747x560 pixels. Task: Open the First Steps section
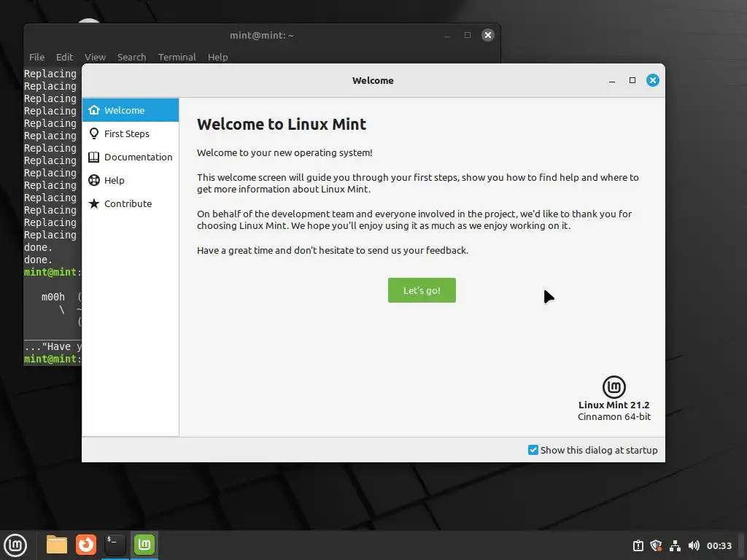[x=130, y=134]
